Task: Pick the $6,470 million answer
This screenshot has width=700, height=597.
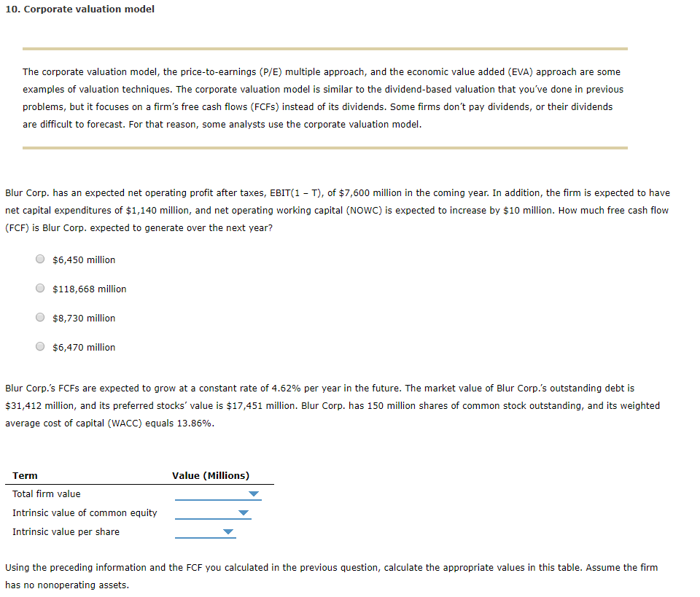Action: pyautogui.click(x=40, y=347)
